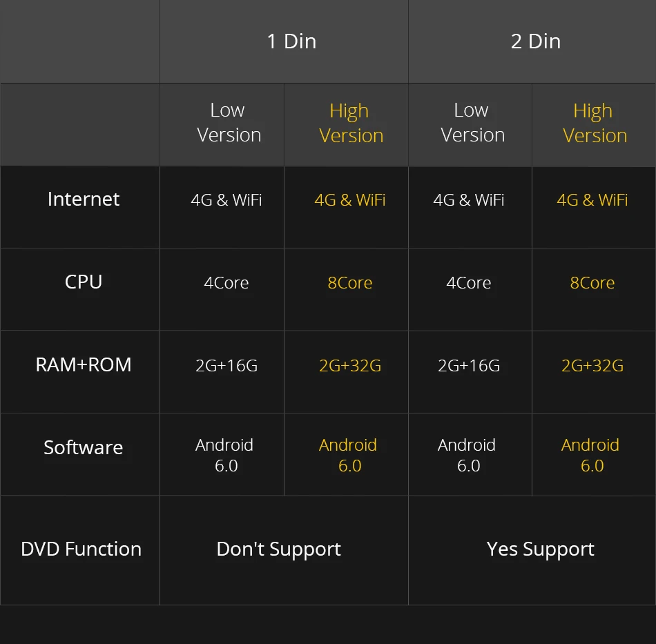Click 8Core under 1 Din High Version

pyautogui.click(x=350, y=283)
